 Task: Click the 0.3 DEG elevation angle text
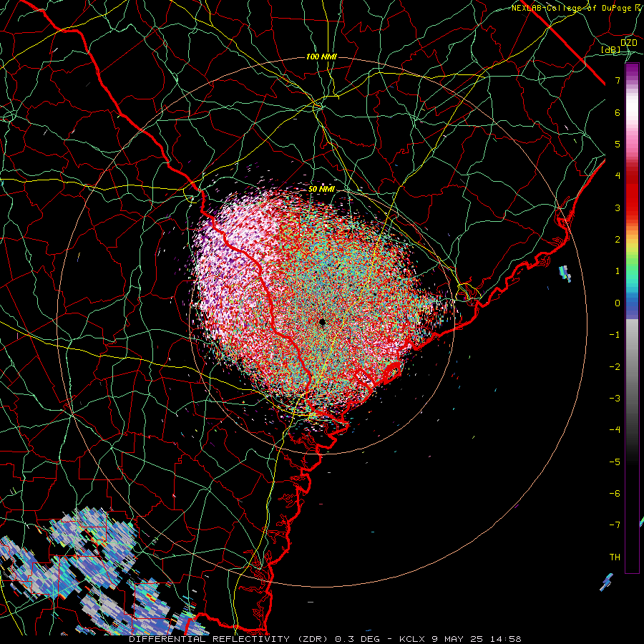[x=358, y=639]
